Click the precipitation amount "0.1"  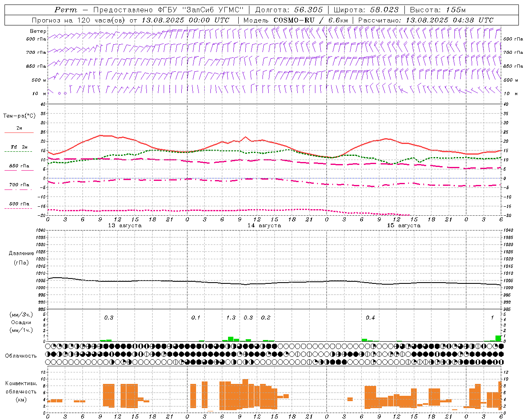click(196, 318)
